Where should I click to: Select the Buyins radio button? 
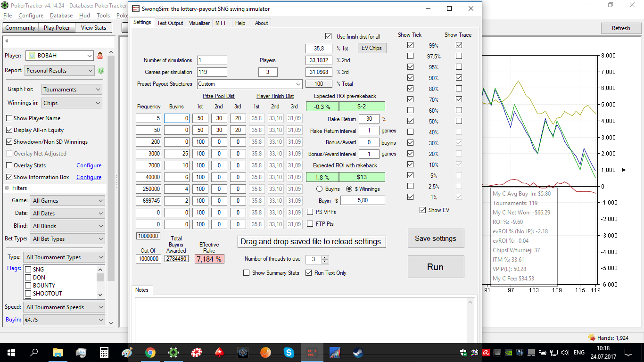click(319, 189)
